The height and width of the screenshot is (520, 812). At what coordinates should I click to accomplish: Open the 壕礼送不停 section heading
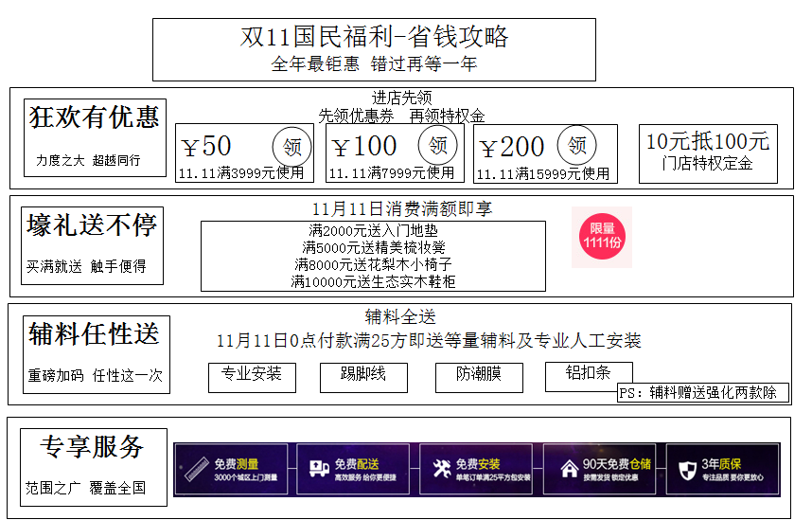(x=92, y=225)
